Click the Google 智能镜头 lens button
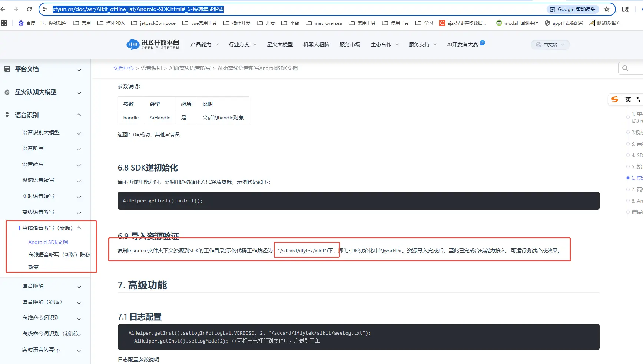The width and height of the screenshot is (643, 364). pos(573,9)
